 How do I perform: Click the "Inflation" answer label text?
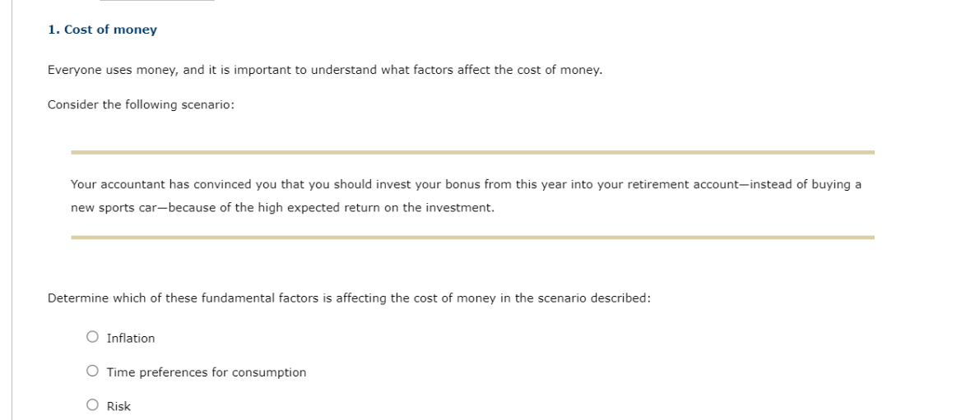coord(131,339)
